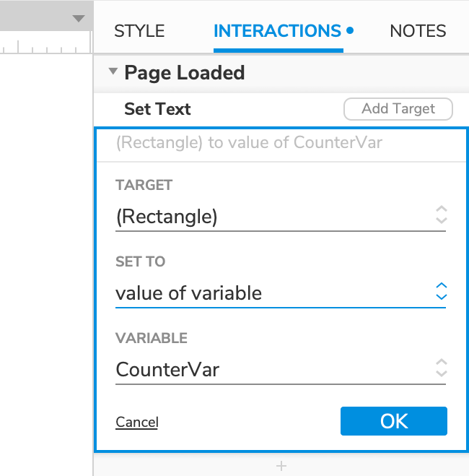Viewport: 469px width, 476px height.
Task: Click the up-down arrows beside CounterVar
Action: click(442, 368)
